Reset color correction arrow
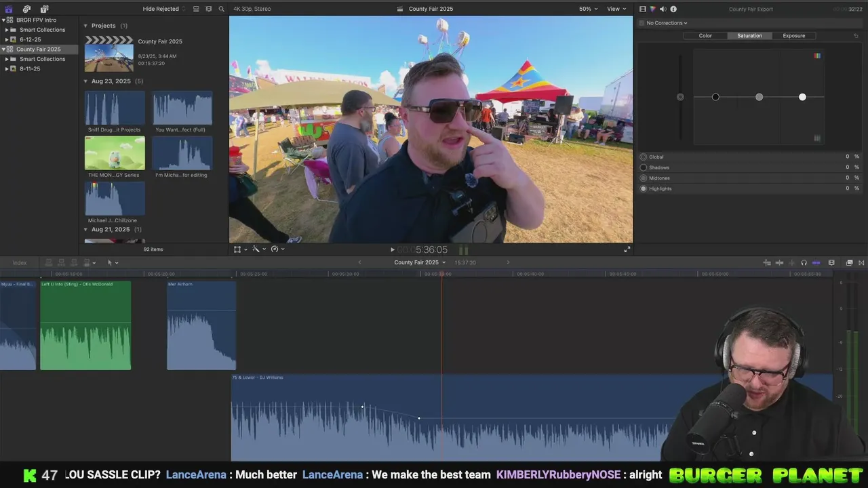The width and height of the screenshot is (868, 488). pos(856,35)
